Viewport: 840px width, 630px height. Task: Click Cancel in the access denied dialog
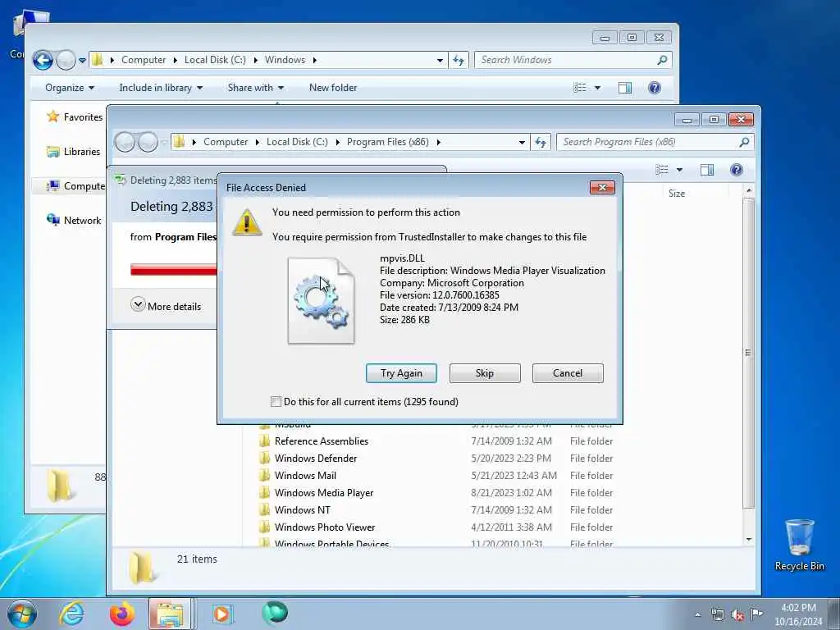[x=568, y=373]
